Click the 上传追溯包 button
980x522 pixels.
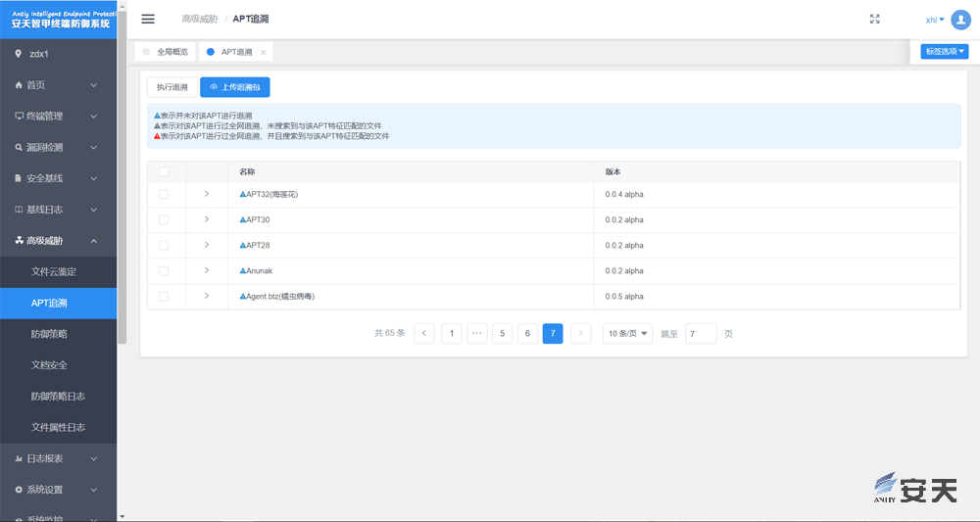coord(234,87)
